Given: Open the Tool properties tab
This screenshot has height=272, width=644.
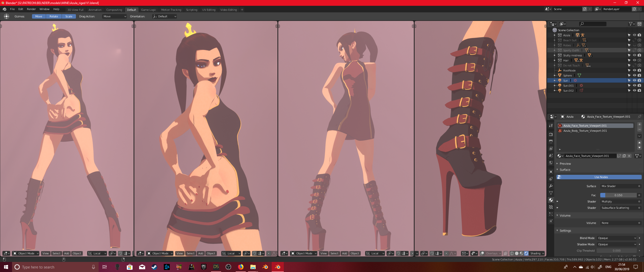Looking at the screenshot, I should click(551, 125).
